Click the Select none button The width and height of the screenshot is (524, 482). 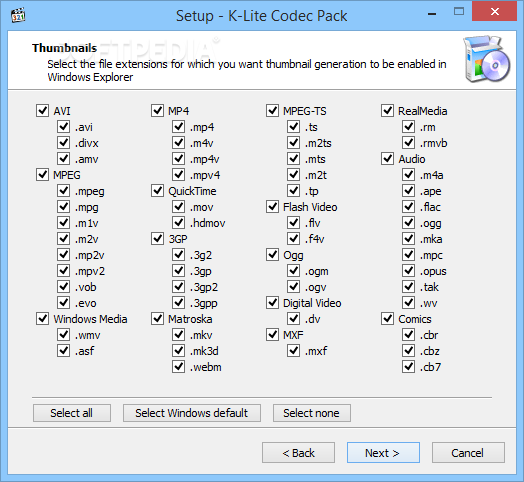pyautogui.click(x=311, y=413)
